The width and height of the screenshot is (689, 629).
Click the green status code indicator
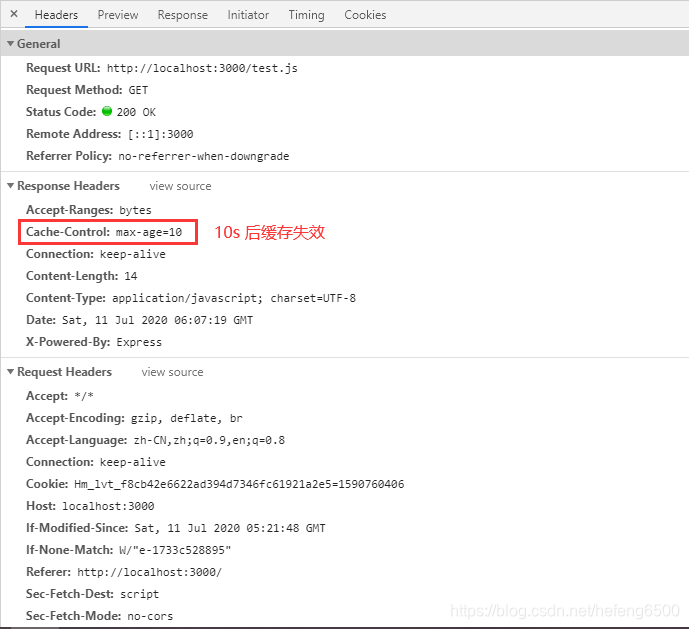click(107, 111)
